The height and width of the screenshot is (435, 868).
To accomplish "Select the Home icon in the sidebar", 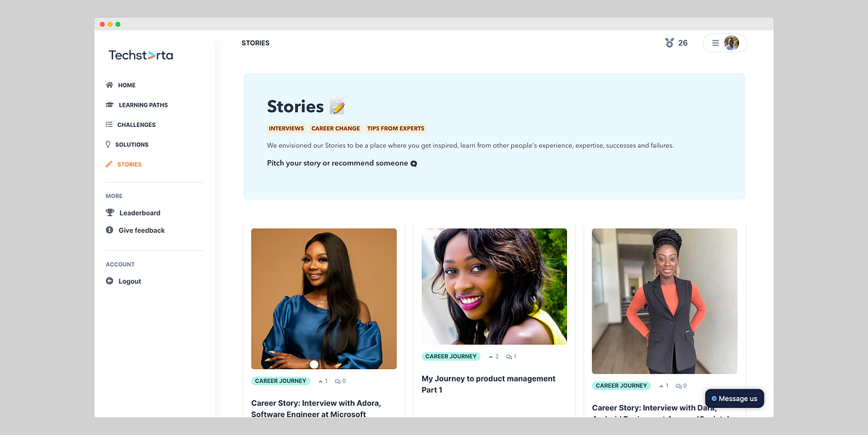I will click(x=109, y=85).
